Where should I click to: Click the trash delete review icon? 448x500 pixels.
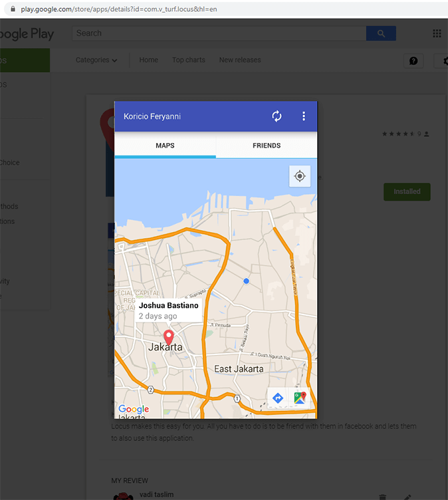coord(383,497)
